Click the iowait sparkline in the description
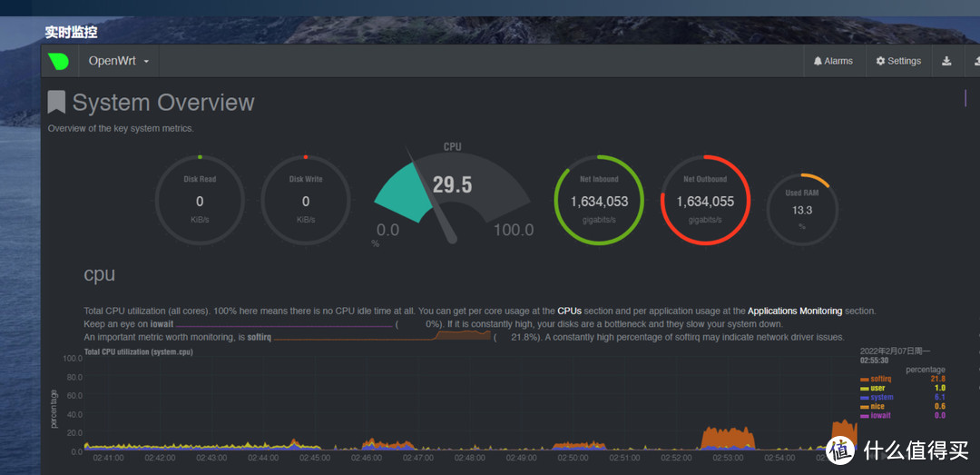This screenshot has height=475, width=980. (283, 325)
